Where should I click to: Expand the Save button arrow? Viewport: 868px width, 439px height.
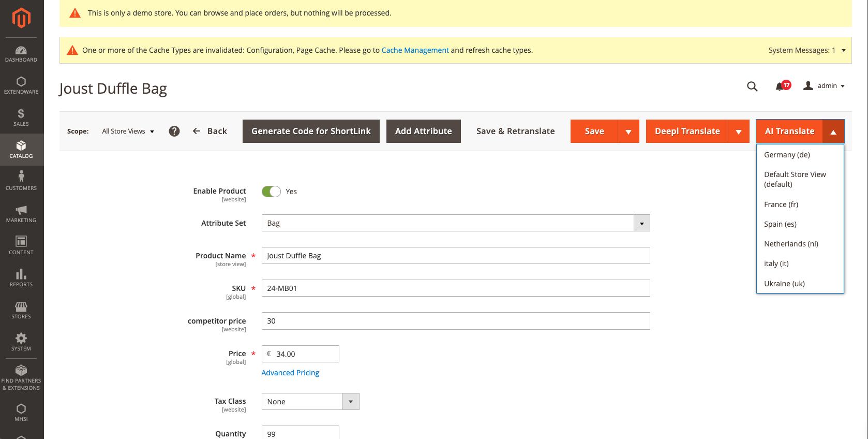click(x=628, y=131)
